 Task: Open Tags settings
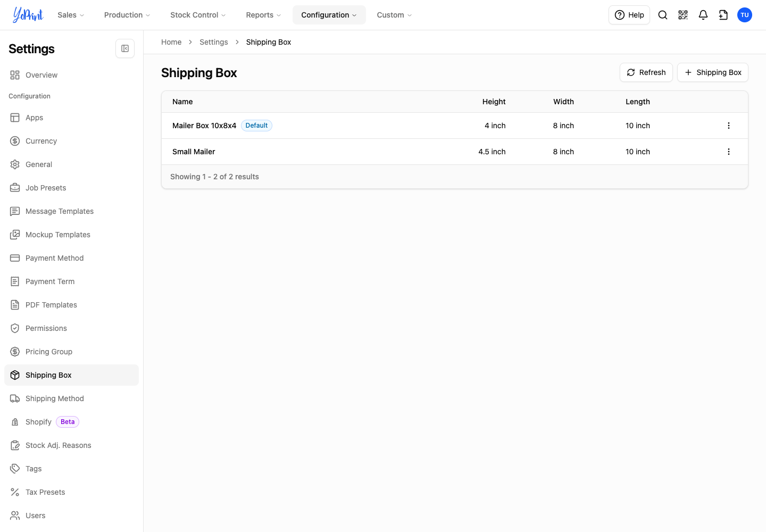pos(71,469)
